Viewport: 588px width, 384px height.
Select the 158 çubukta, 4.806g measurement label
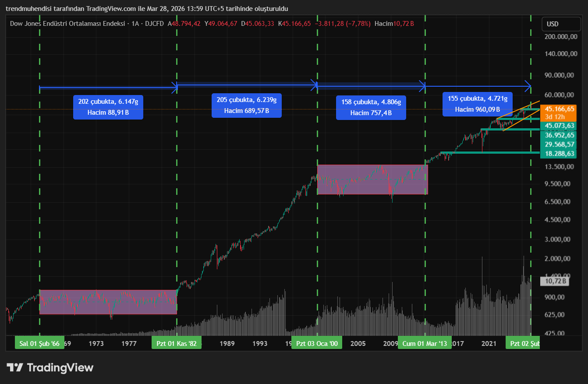click(x=371, y=107)
